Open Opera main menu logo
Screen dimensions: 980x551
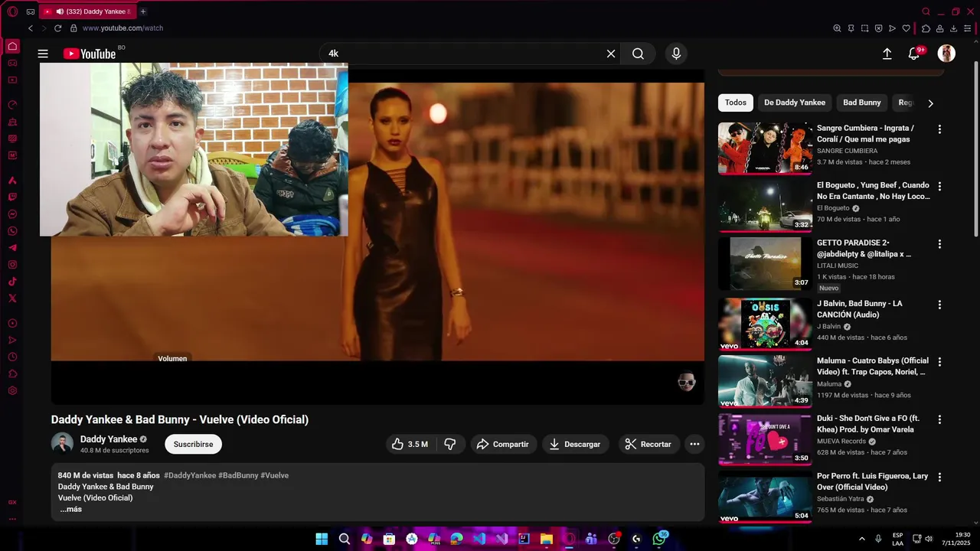[12, 11]
